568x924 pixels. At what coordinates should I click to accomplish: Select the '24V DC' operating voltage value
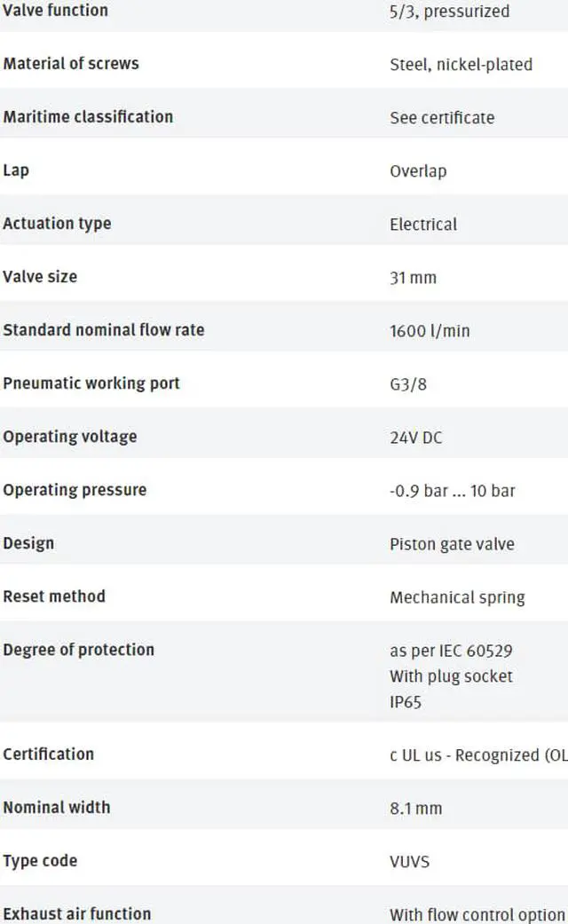pyautogui.click(x=415, y=438)
